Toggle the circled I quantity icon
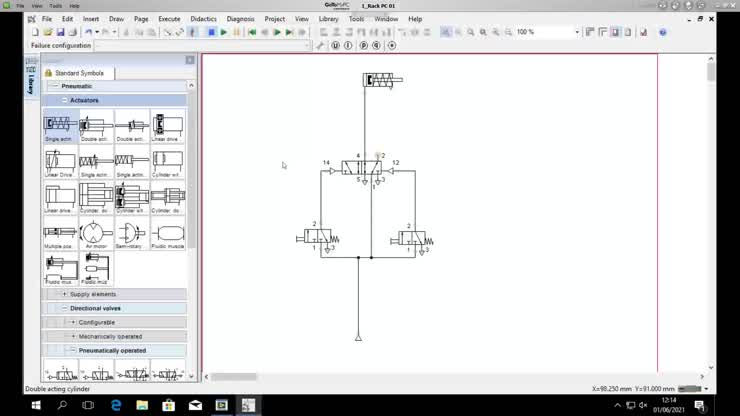Screen dimensions: 740x416 coord(348,45)
